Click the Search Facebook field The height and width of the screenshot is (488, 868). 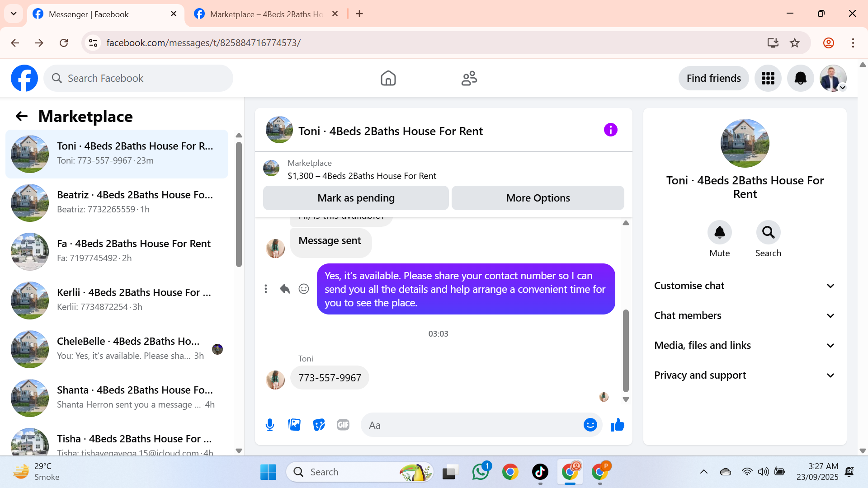click(138, 78)
